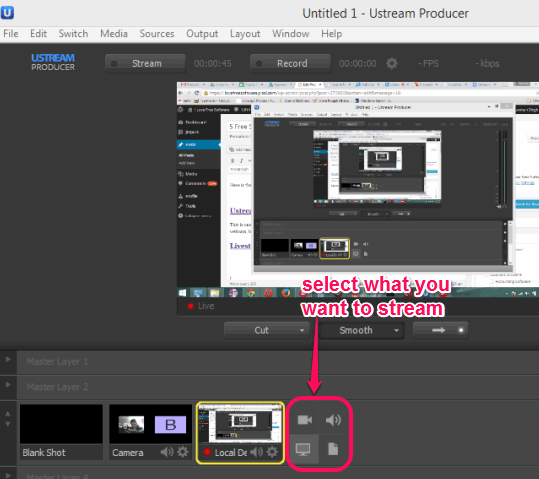Open Local Desktop shot settings gear
This screenshot has width=539, height=479.
272,452
